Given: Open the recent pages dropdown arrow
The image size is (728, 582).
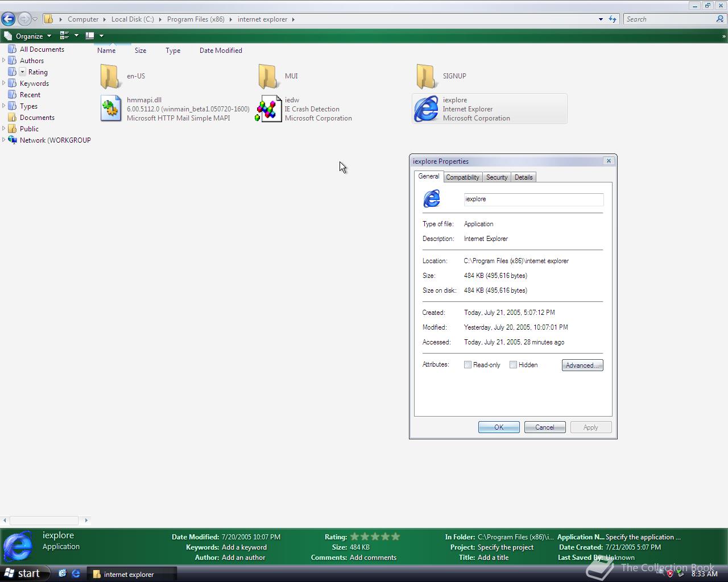Looking at the screenshot, I should 35,19.
